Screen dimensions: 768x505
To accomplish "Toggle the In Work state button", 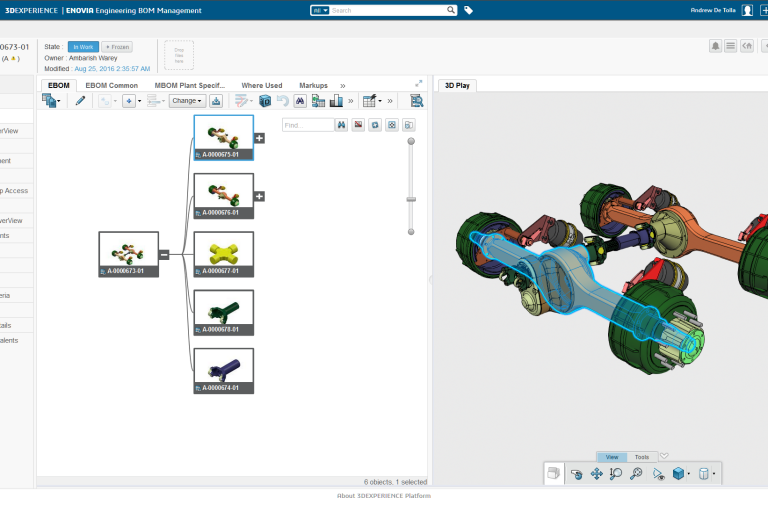I will 84,47.
